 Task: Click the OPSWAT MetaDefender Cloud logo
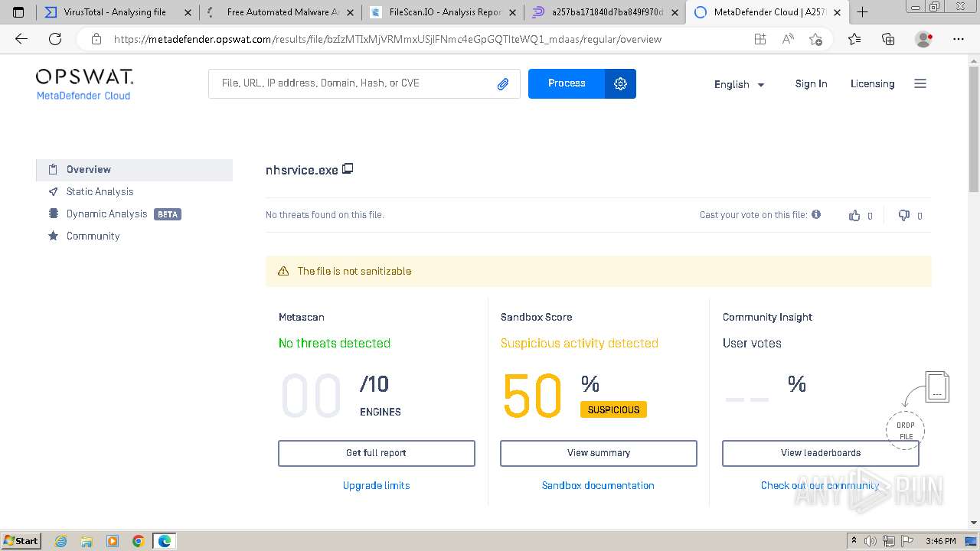coord(84,84)
